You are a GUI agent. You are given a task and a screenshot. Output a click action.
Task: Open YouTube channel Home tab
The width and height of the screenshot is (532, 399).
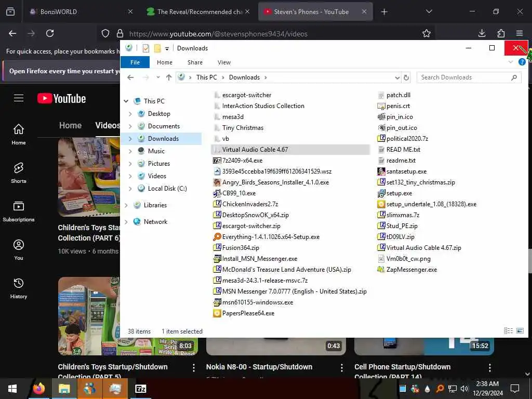70,125
